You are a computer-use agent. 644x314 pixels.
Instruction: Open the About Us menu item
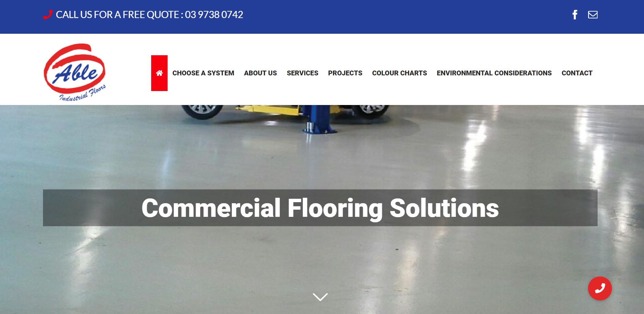[x=260, y=73]
